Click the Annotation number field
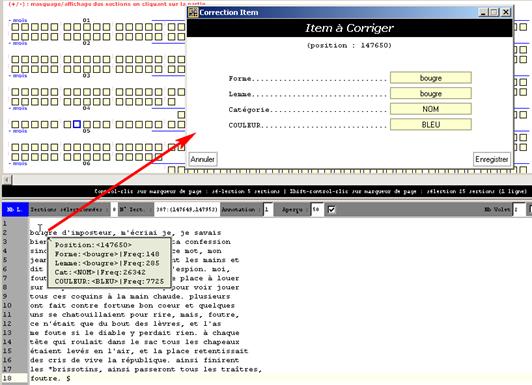The image size is (532, 385). (x=268, y=210)
